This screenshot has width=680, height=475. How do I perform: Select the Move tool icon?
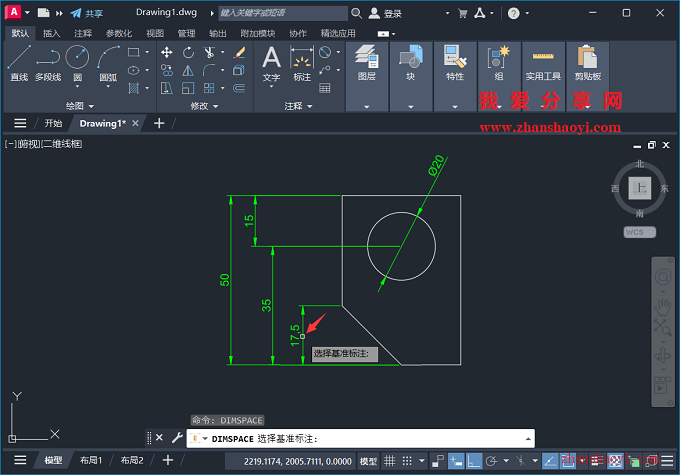tap(167, 52)
